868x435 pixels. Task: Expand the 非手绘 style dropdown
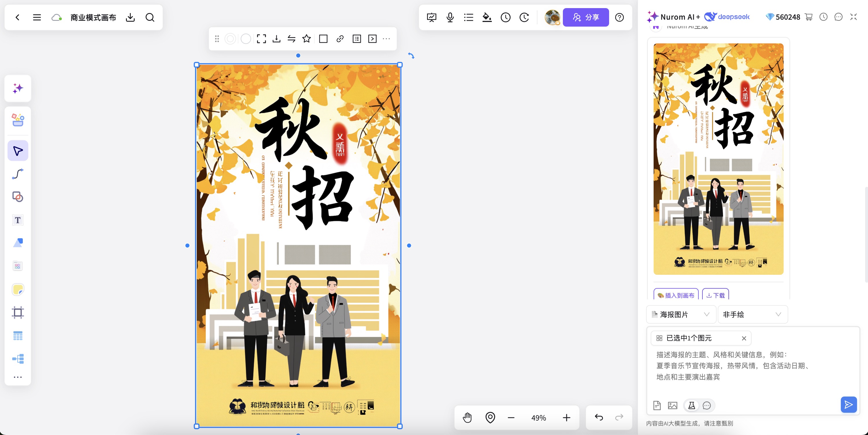[752, 314]
